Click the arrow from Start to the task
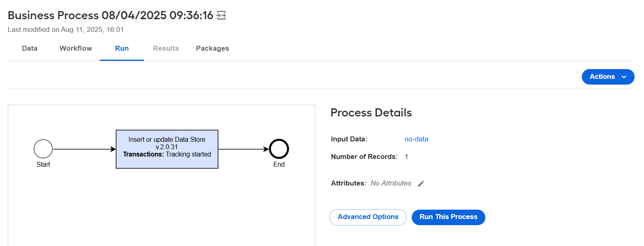Image resolution: width=644 pixels, height=246 pixels. (85, 149)
